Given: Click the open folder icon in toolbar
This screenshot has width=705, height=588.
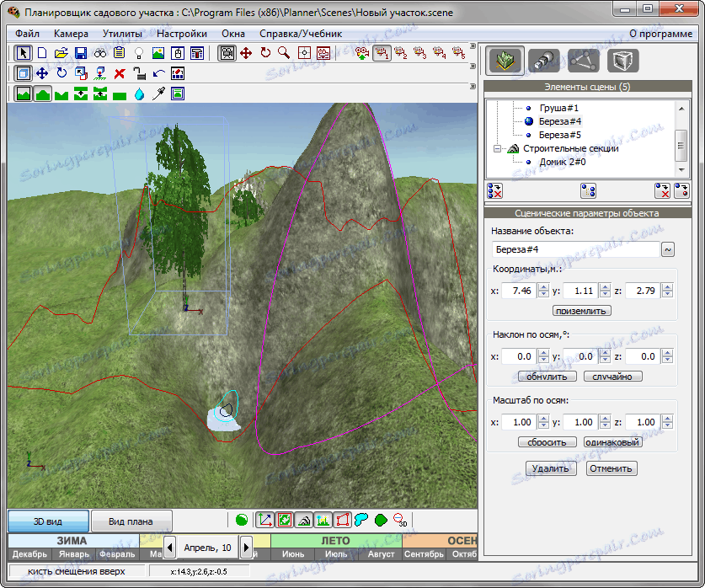Looking at the screenshot, I should click(x=61, y=53).
